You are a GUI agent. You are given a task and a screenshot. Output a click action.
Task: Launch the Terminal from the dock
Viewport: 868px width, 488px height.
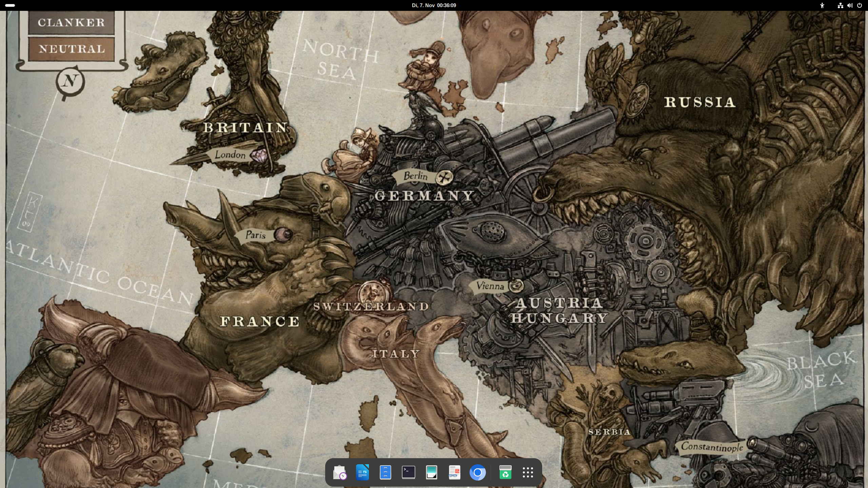click(409, 472)
